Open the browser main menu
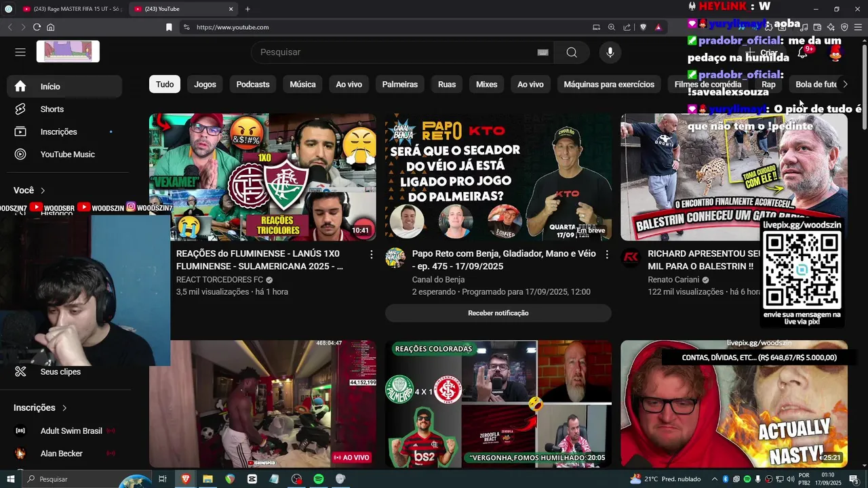 click(858, 27)
